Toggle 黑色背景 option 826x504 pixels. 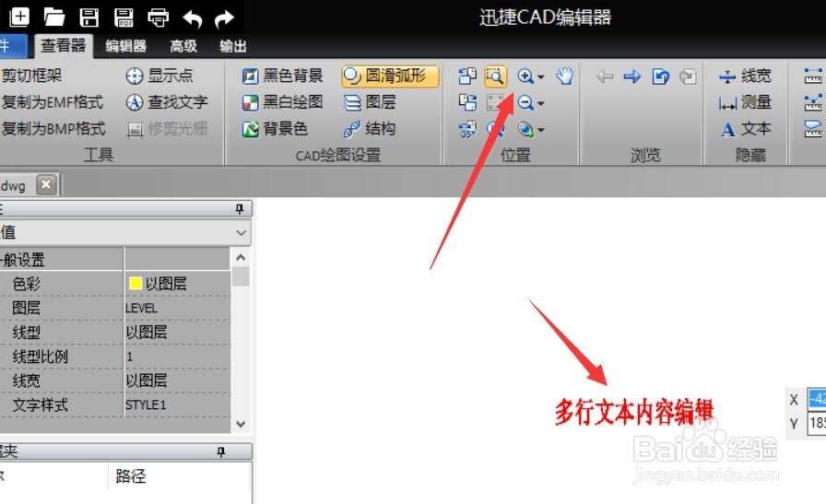coord(282,76)
